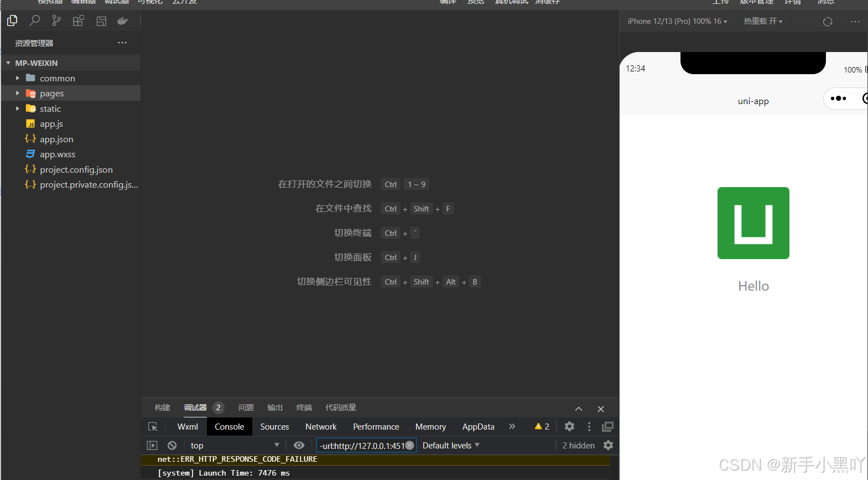Open the Memory devtools tab

(x=430, y=426)
